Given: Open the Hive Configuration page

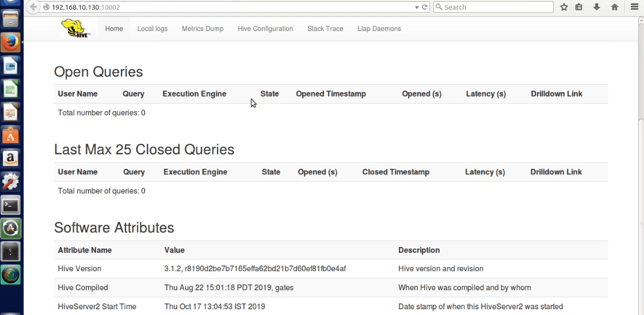Looking at the screenshot, I should [x=265, y=29].
